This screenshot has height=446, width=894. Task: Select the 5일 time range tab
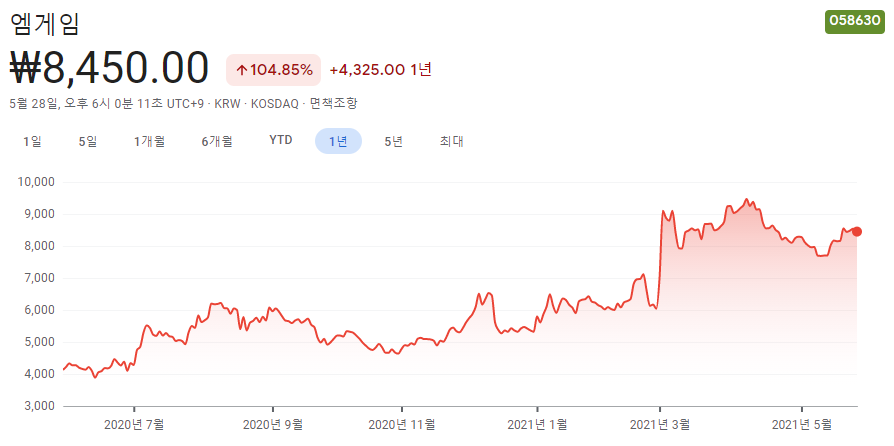88,141
